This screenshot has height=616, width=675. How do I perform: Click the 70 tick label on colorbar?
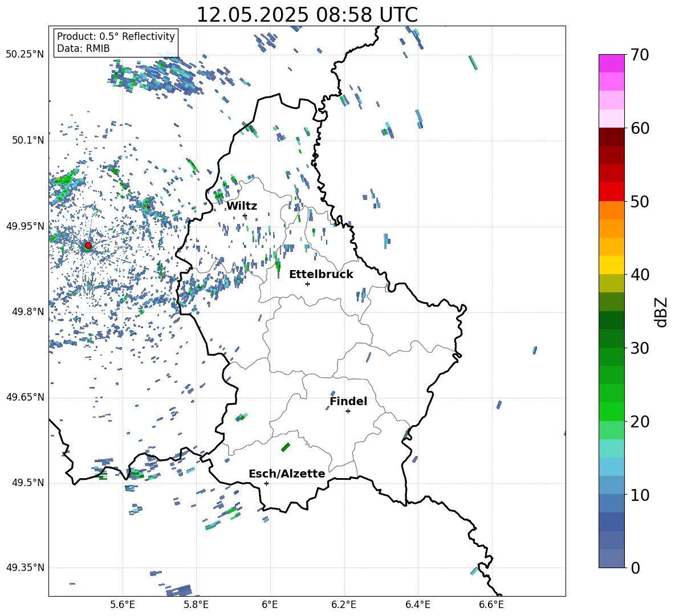640,55
